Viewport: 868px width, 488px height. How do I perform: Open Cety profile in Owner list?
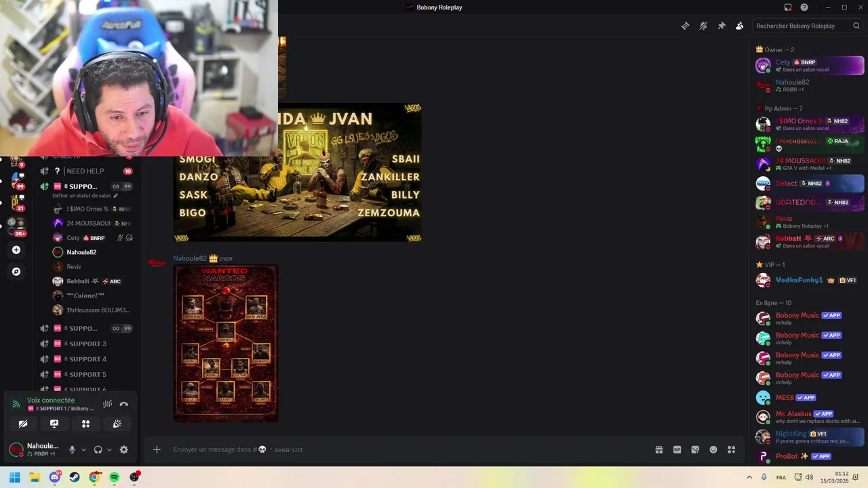[x=810, y=65]
